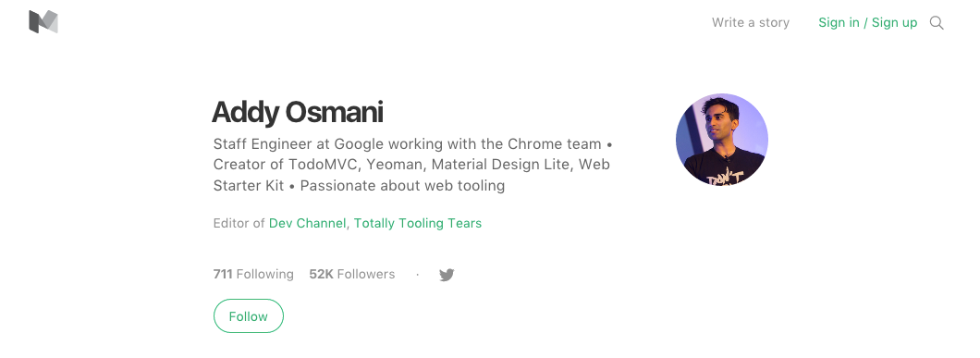980x358 pixels.
Task: Click the Write a story link
Action: (x=751, y=22)
